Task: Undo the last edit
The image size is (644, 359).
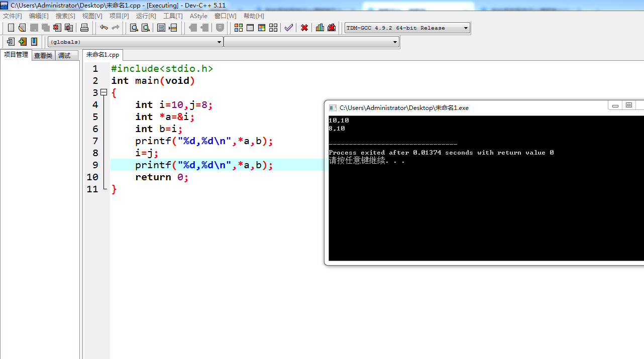Action: tap(104, 28)
